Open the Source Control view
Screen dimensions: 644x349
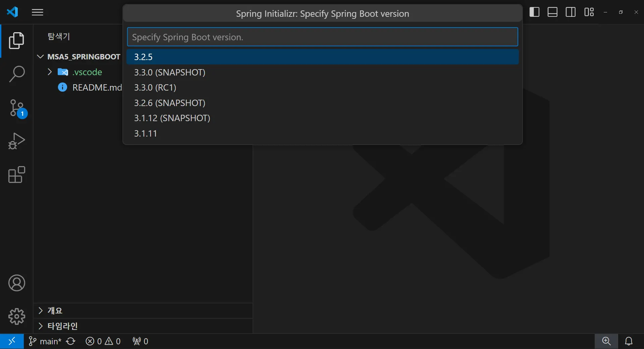tap(17, 108)
